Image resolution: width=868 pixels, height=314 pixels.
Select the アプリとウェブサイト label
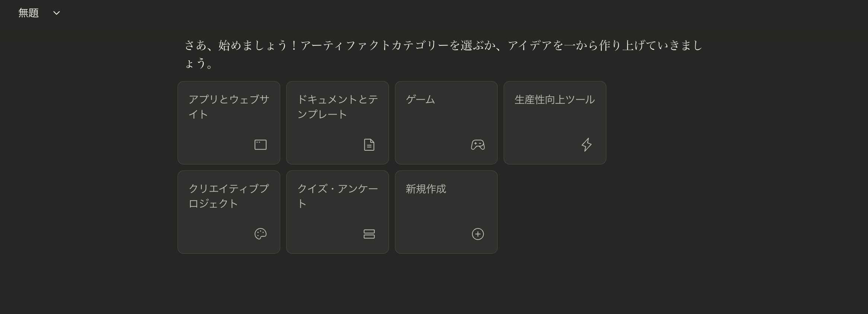(x=229, y=107)
